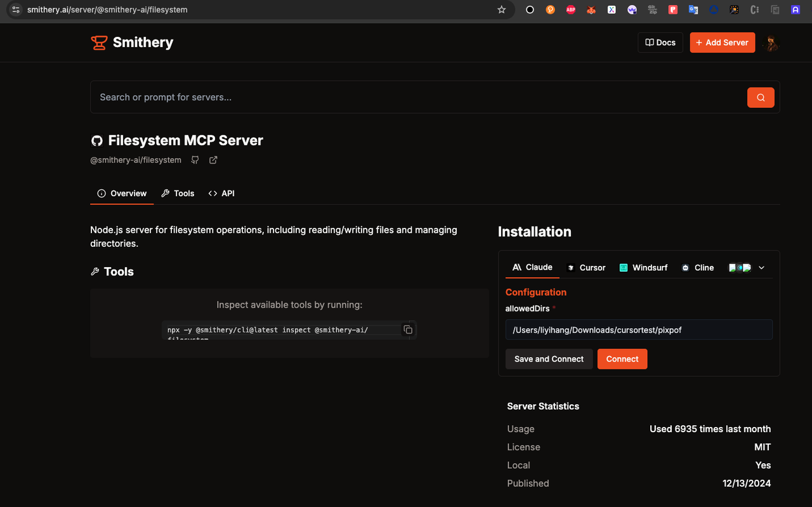The image size is (812, 507).
Task: Open GitHub repo icon beside @smithery-ai/filesystem
Action: tap(195, 160)
